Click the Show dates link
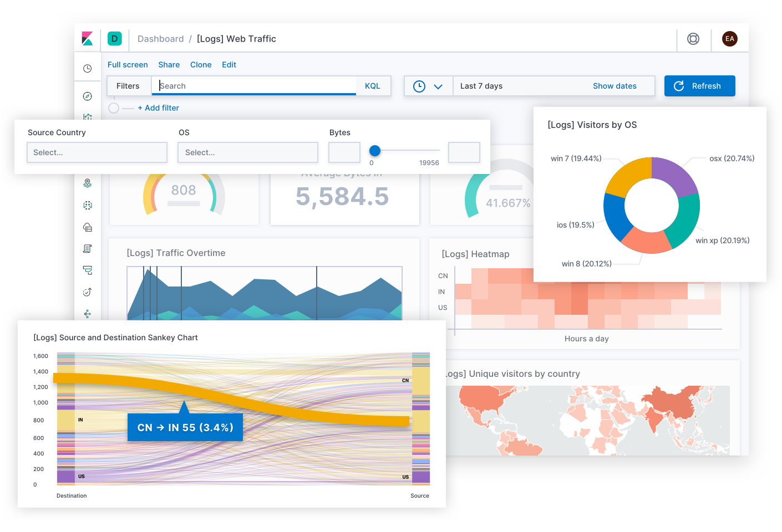This screenshot has width=782, height=532. 615,86
